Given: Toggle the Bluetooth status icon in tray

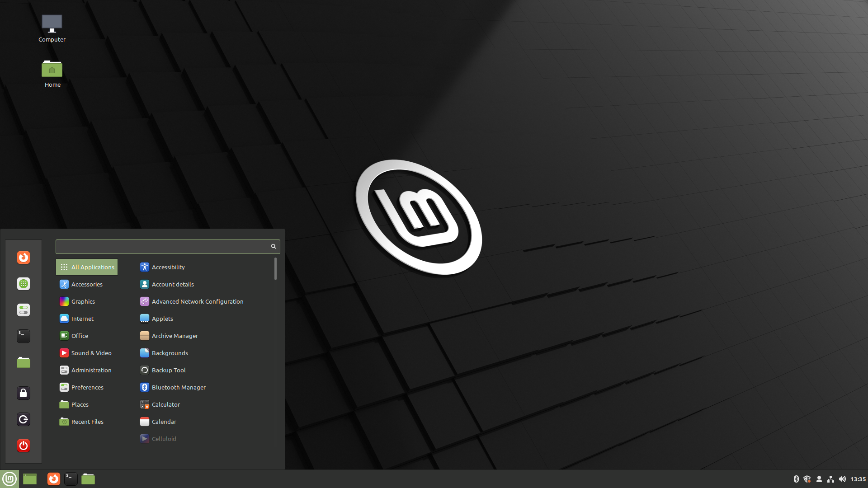Looking at the screenshot, I should coord(797,479).
